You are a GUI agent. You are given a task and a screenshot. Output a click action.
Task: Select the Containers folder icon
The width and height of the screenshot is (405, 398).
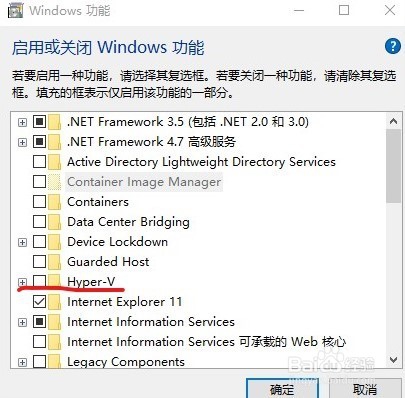(x=54, y=202)
